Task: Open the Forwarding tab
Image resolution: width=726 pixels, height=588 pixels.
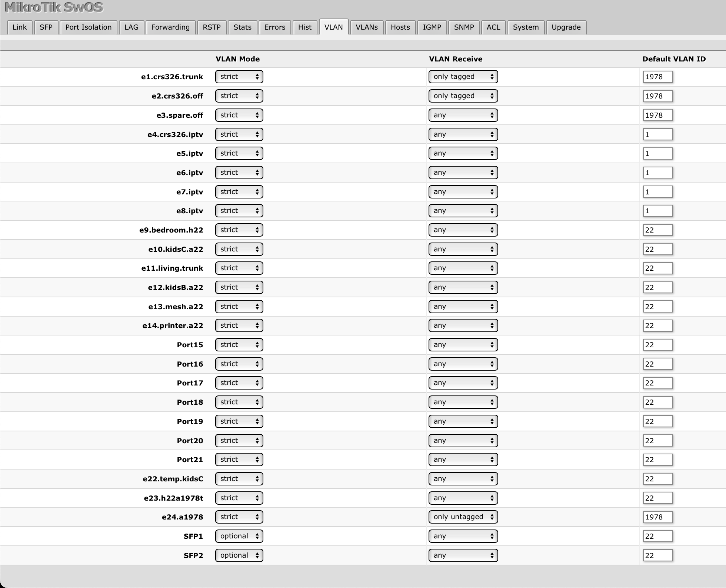Action: (x=170, y=27)
